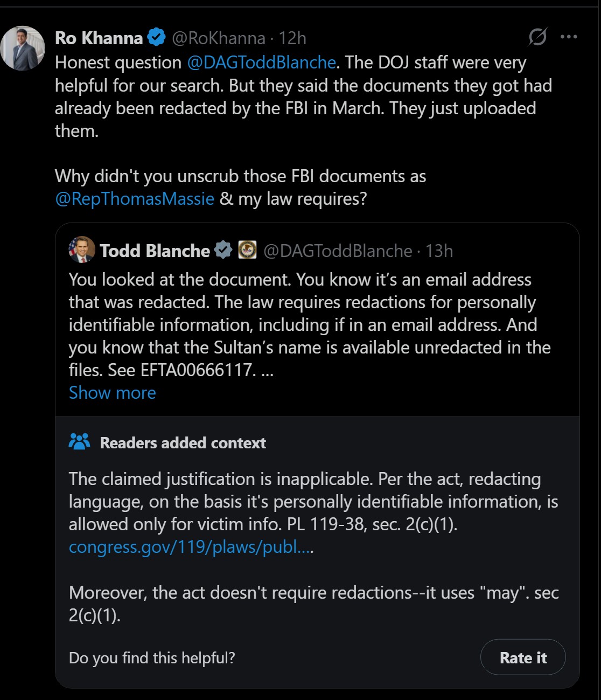601x700 pixels.
Task: Click the Grok explain icon on the post
Action: click(537, 37)
